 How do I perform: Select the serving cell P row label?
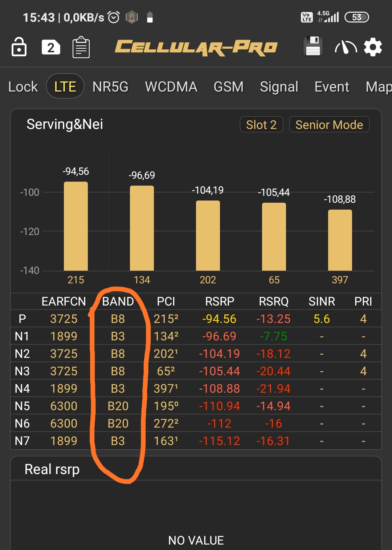[x=22, y=319]
